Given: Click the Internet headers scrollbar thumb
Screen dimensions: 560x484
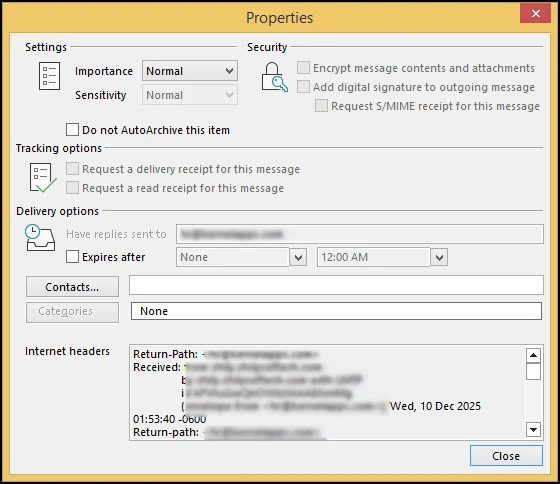Looking at the screenshot, I should (x=533, y=371).
